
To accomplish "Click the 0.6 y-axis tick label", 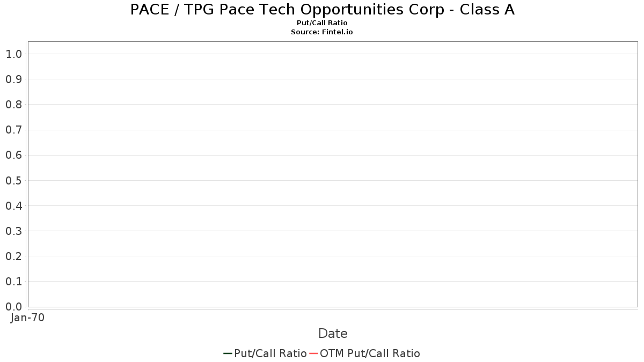I will click(x=13, y=155).
